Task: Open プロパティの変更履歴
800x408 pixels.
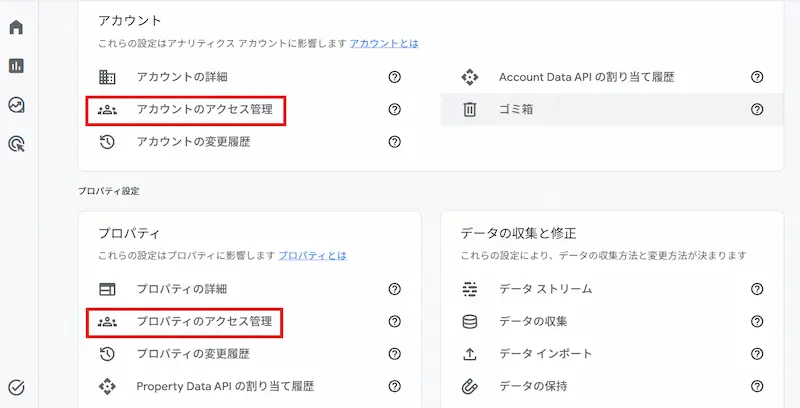Action: [193, 354]
